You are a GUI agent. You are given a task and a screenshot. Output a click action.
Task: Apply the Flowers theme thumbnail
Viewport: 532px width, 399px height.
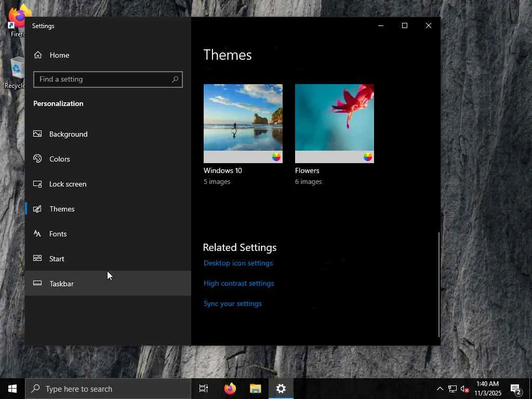[x=335, y=124]
